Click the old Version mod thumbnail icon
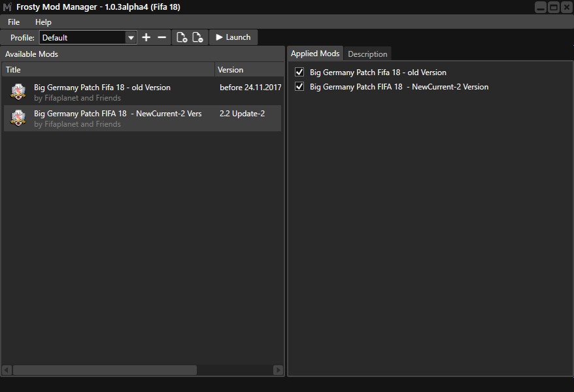Image resolution: width=574 pixels, height=392 pixels. pos(18,91)
